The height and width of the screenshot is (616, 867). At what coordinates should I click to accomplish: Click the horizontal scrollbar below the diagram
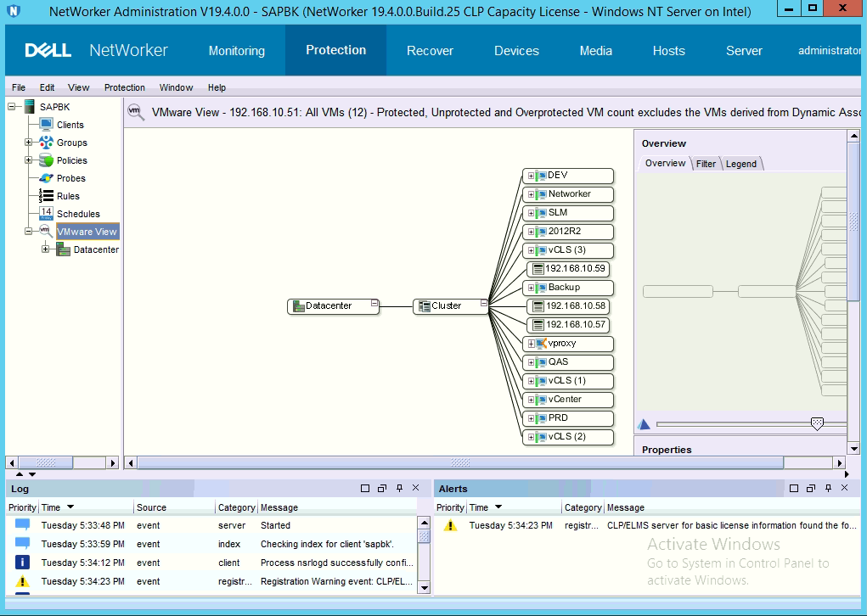459,463
